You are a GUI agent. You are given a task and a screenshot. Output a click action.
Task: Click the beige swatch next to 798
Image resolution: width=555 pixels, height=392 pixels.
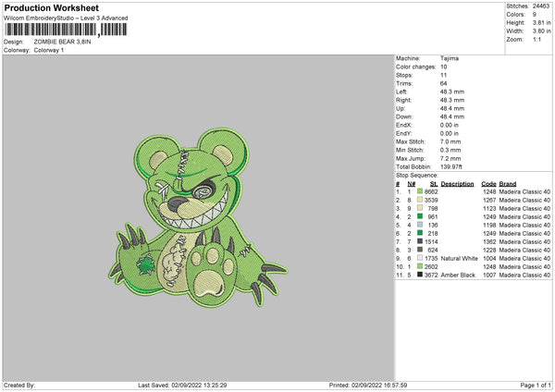tap(420, 208)
